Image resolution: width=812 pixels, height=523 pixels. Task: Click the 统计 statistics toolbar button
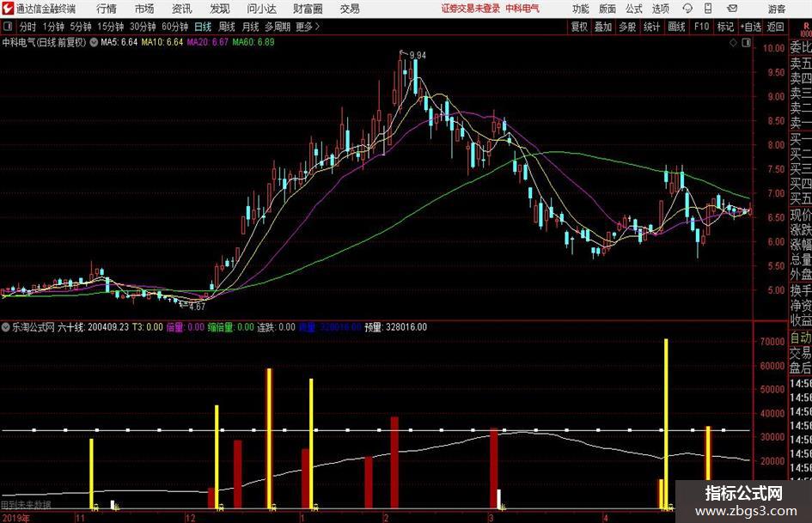[x=651, y=27]
